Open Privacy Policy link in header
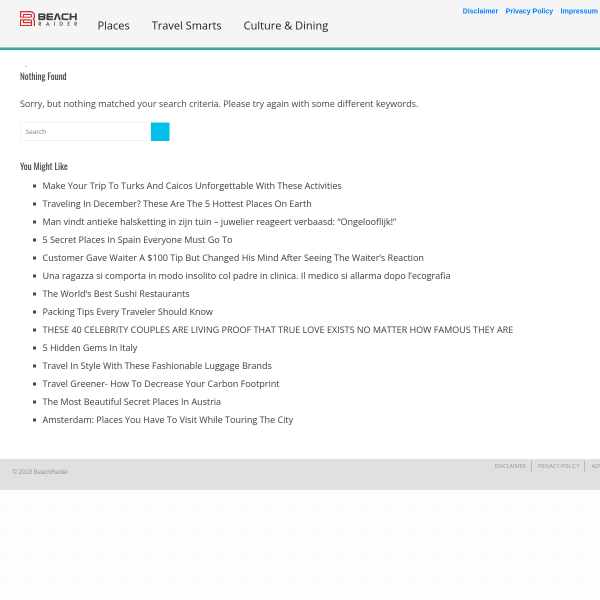Viewport: 600px width, 600px height. (529, 11)
